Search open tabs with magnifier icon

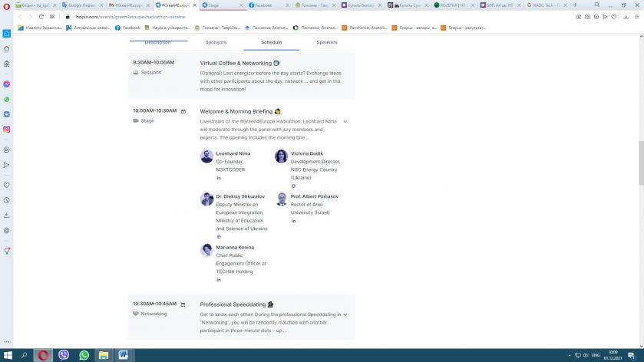(x=596, y=5)
